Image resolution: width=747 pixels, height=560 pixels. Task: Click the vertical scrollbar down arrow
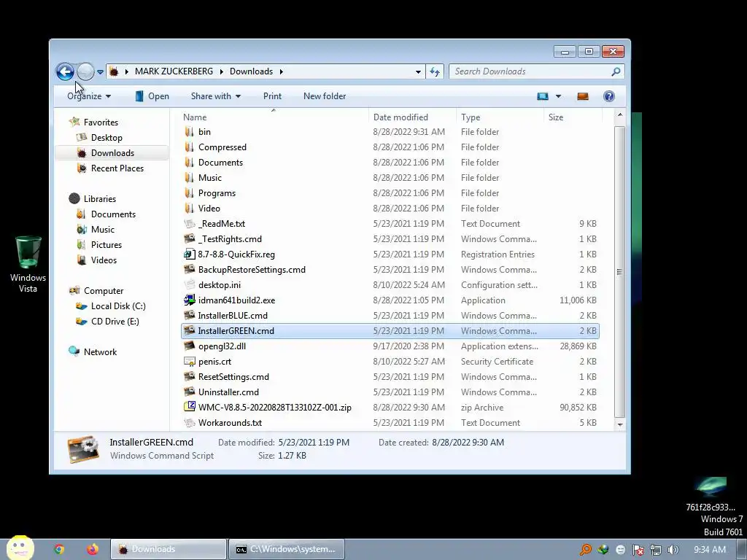pos(620,424)
